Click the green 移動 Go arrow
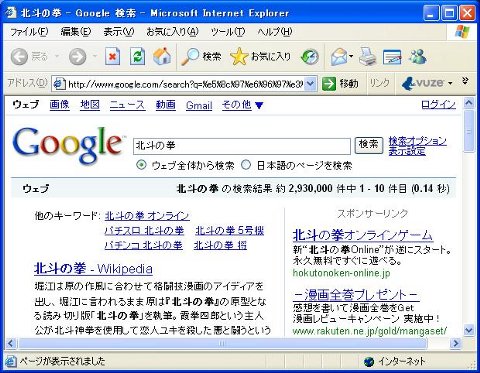 click(329, 83)
